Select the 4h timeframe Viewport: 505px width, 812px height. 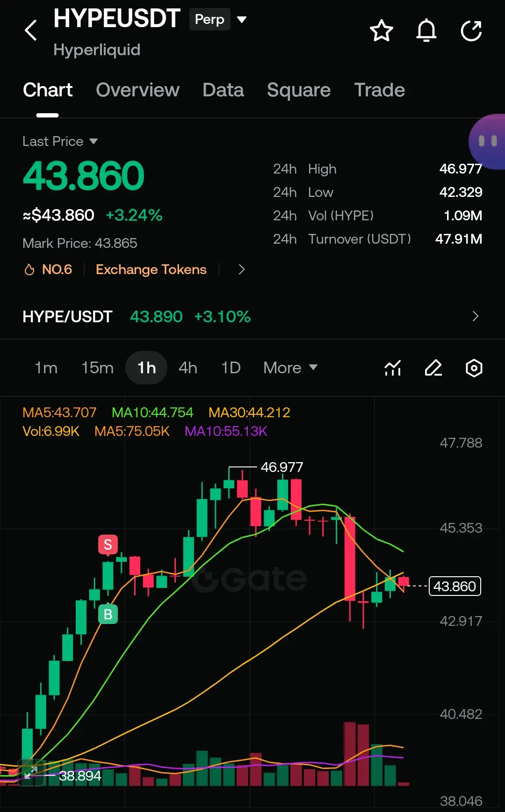tap(188, 368)
